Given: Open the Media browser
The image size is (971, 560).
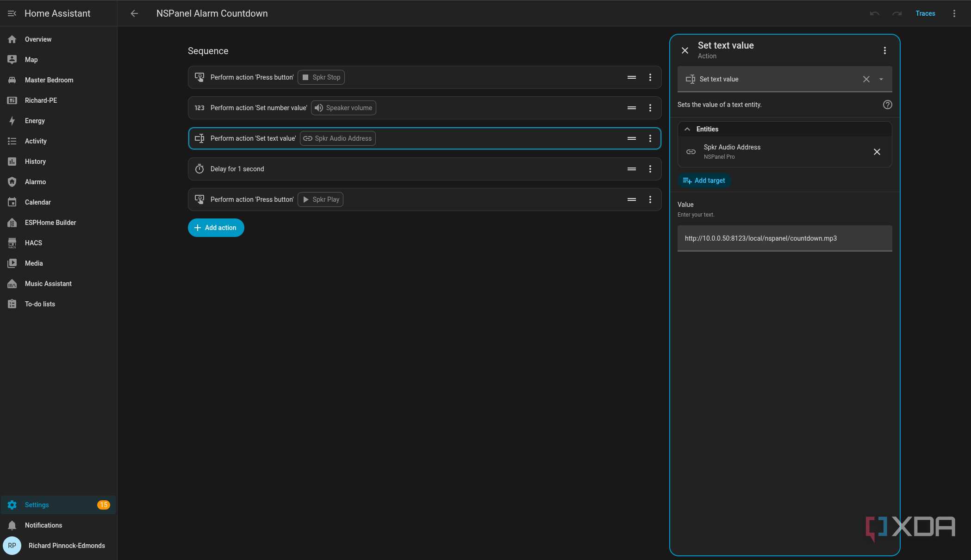Looking at the screenshot, I should click(58, 263).
